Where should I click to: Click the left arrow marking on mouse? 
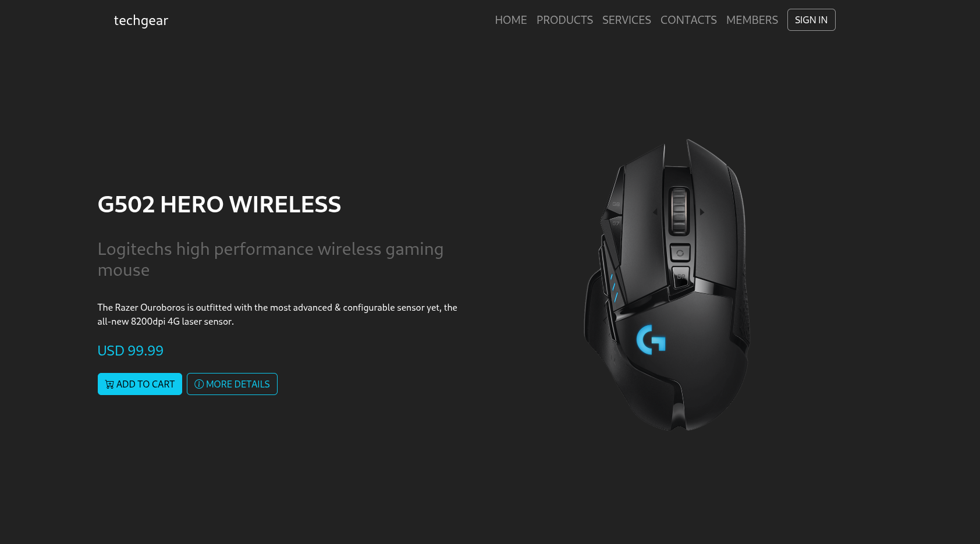655,212
